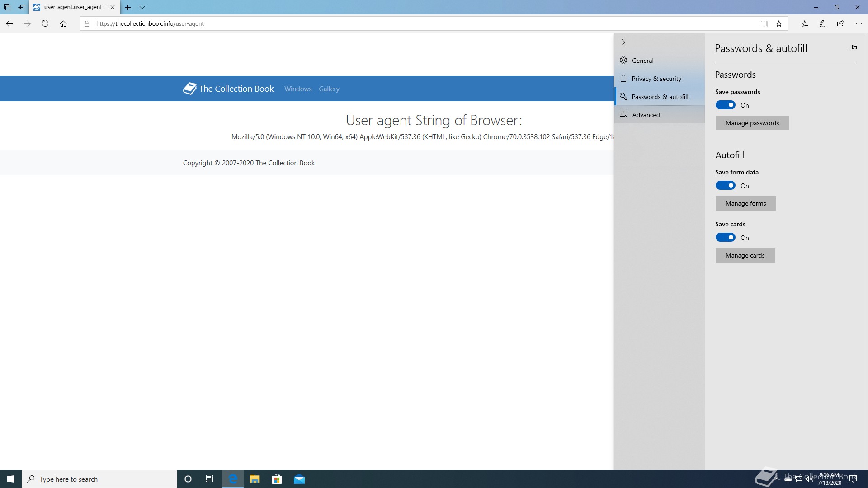Image resolution: width=868 pixels, height=488 pixels.
Task: Open the Settings and more ellipsis menu
Action: point(859,23)
